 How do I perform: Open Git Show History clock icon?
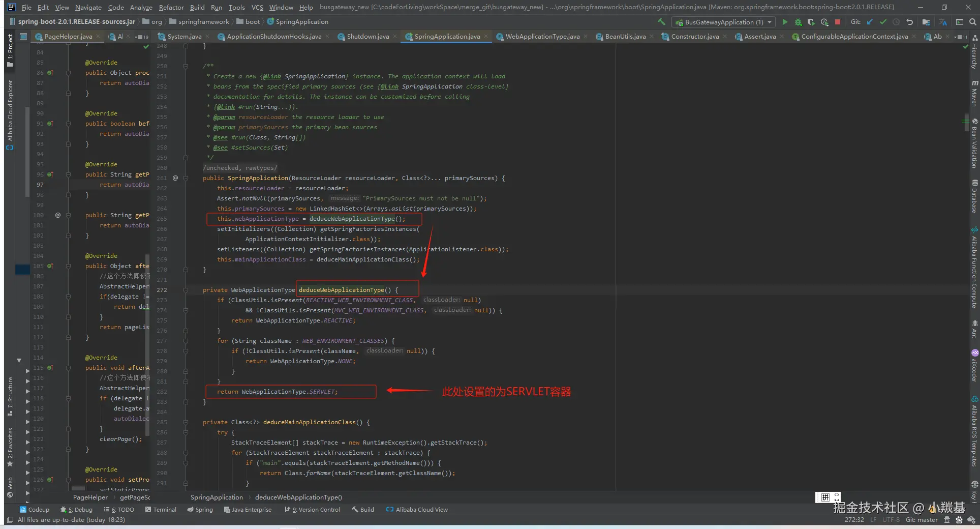point(896,22)
